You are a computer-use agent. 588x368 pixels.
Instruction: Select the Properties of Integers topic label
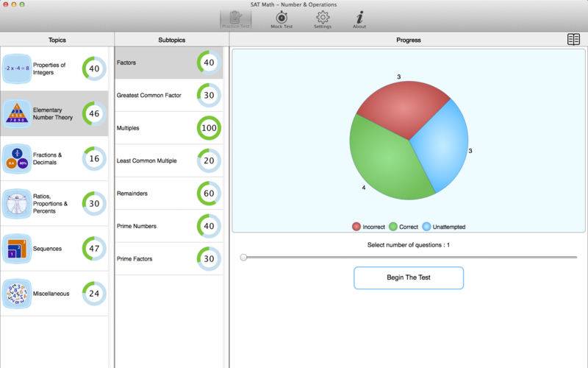pos(49,68)
